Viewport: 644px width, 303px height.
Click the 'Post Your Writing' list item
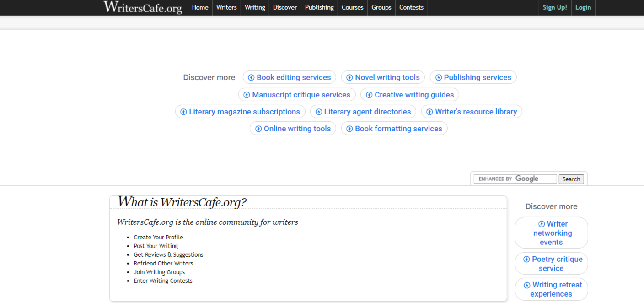pyautogui.click(x=156, y=246)
